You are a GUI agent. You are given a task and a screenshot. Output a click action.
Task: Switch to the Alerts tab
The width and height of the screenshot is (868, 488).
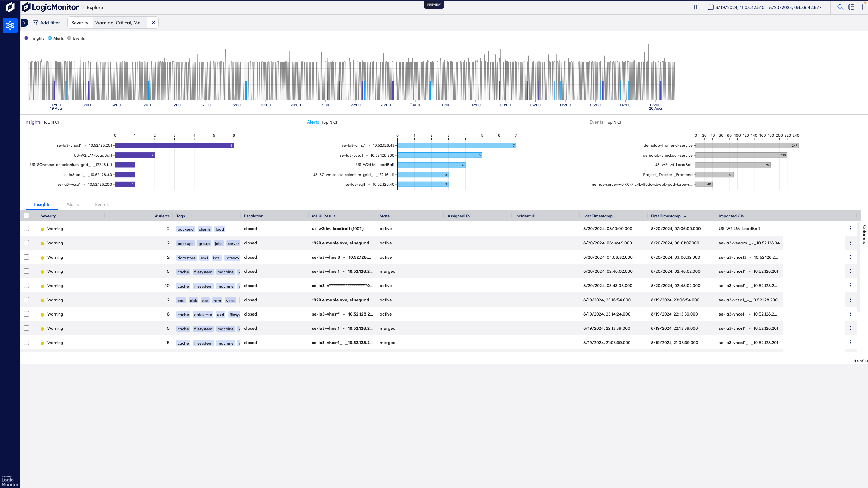[73, 204]
